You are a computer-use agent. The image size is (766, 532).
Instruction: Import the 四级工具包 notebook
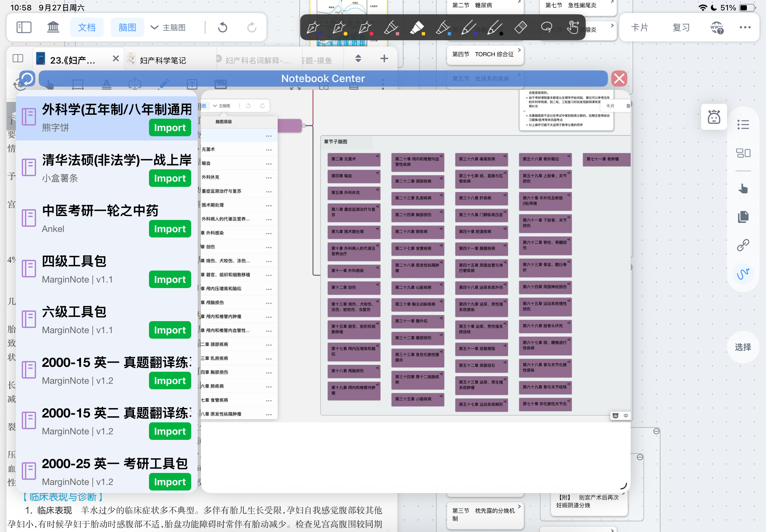tap(170, 279)
